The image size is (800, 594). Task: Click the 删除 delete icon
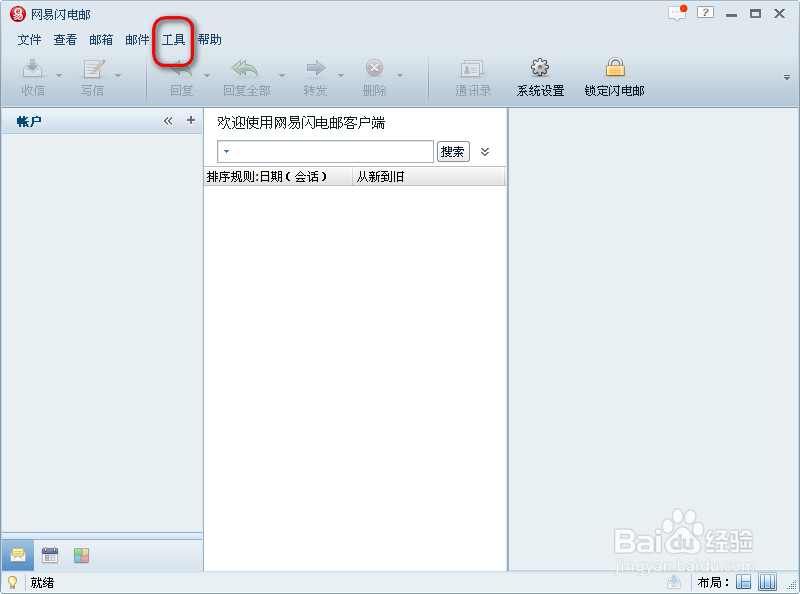tap(374, 68)
